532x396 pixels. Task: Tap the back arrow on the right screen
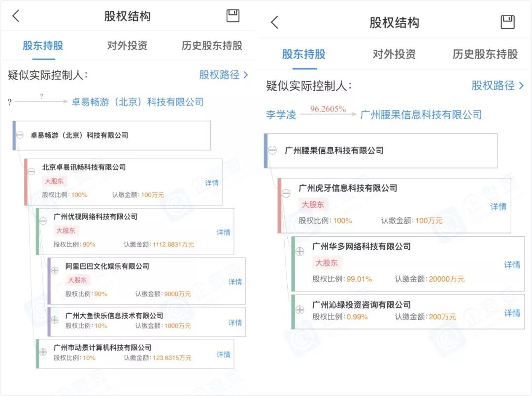274,22
